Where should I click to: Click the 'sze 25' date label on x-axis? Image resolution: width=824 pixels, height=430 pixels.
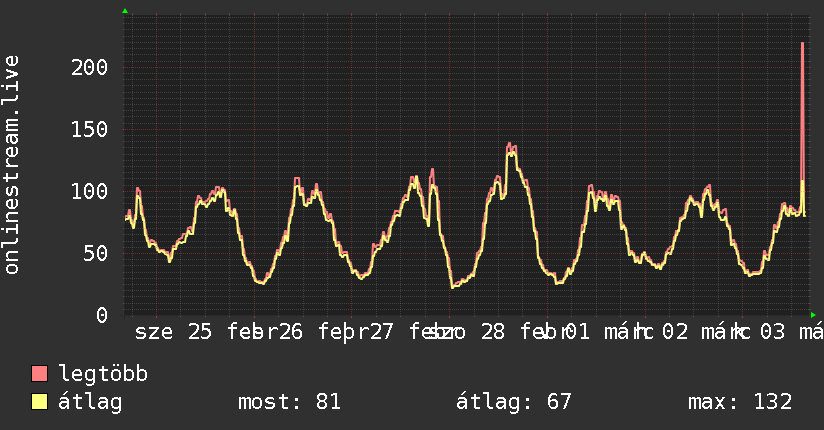(x=173, y=332)
